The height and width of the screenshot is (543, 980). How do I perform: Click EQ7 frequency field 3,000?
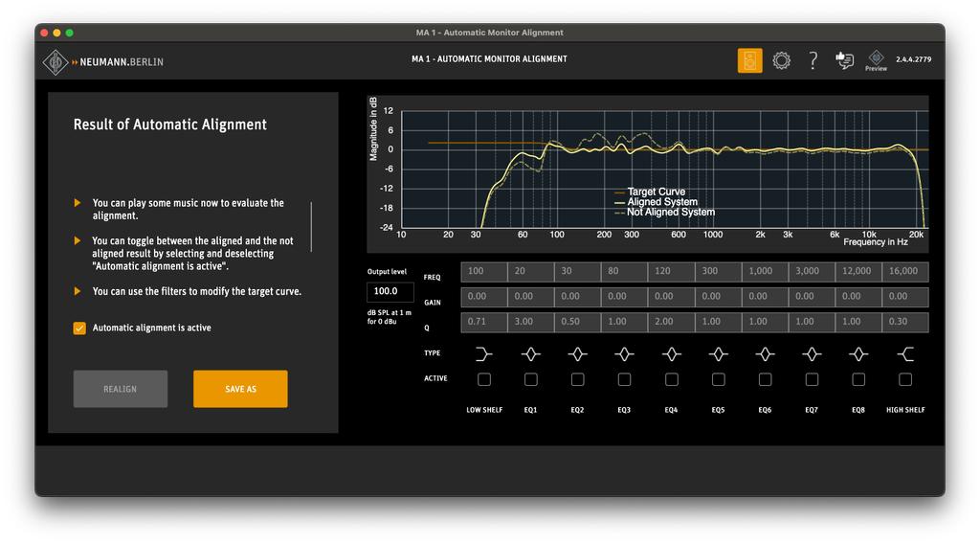[x=812, y=272]
